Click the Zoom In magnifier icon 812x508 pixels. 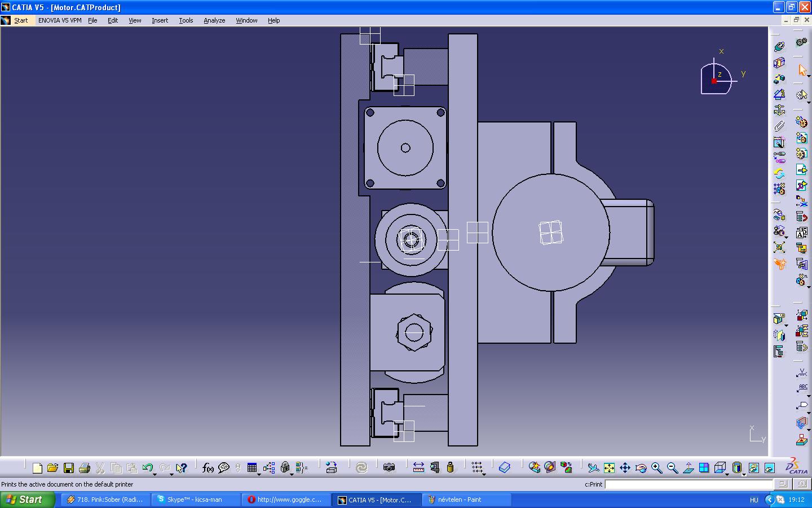click(x=656, y=468)
